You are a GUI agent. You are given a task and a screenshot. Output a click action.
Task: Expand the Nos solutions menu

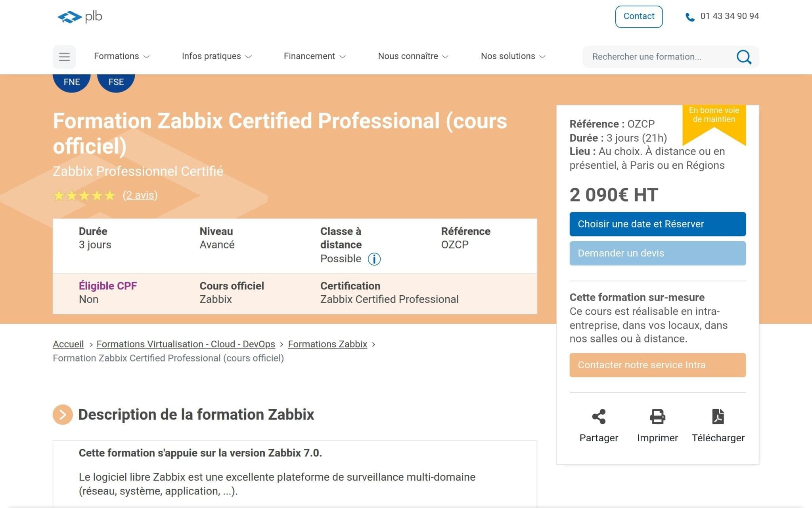tap(513, 56)
